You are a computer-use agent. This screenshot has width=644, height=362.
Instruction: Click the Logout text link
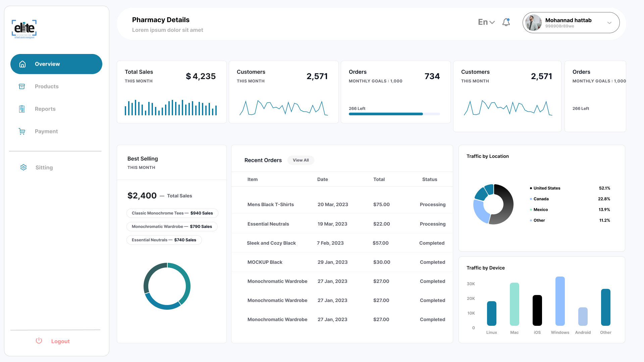click(60, 341)
